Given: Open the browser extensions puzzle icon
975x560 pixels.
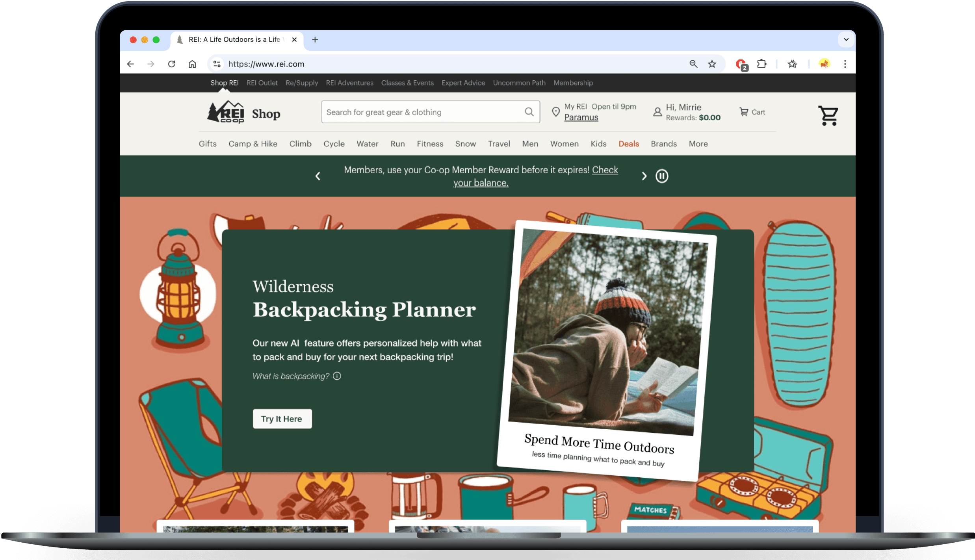Looking at the screenshot, I should coord(761,64).
